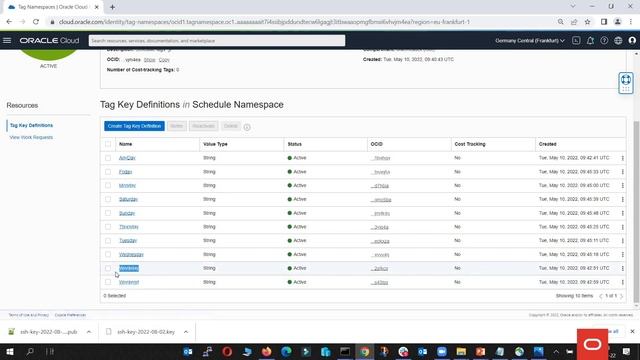Open Firefox from the taskbar
This screenshot has width=640, height=360.
pyautogui.click(x=267, y=351)
